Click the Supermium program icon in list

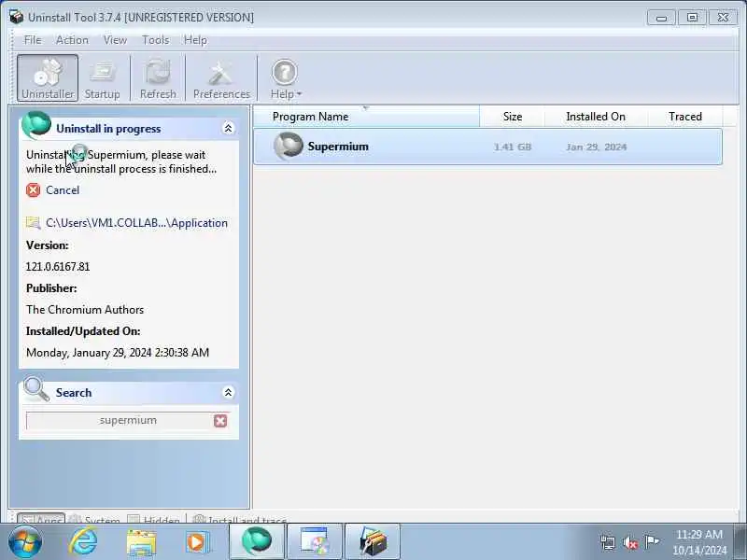(x=289, y=146)
